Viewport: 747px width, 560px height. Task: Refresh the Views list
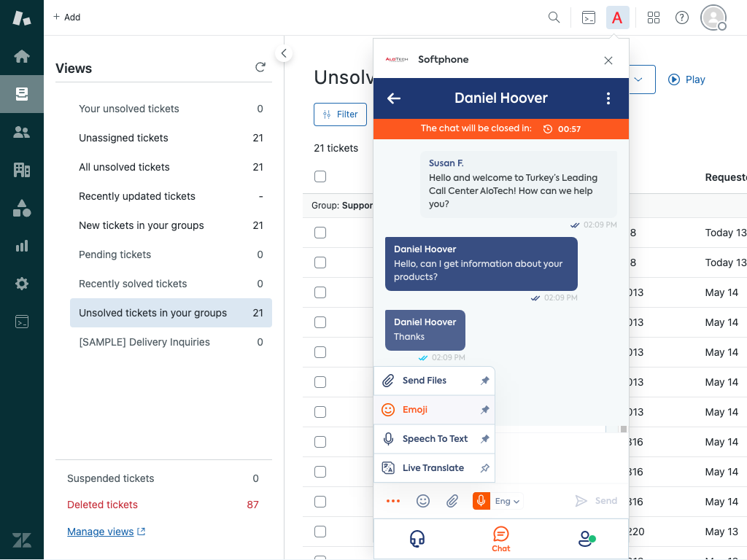(x=260, y=68)
